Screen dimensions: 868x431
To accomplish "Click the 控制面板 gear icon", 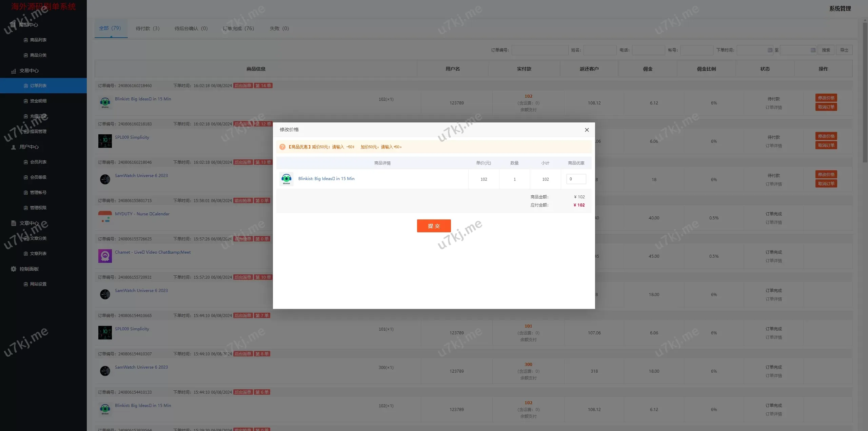I will [14, 269].
